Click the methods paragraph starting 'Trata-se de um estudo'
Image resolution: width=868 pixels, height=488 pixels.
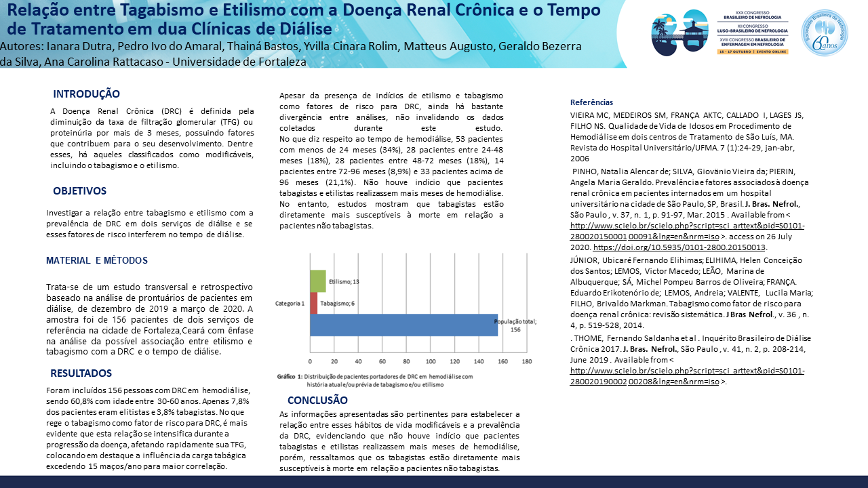(x=149, y=319)
